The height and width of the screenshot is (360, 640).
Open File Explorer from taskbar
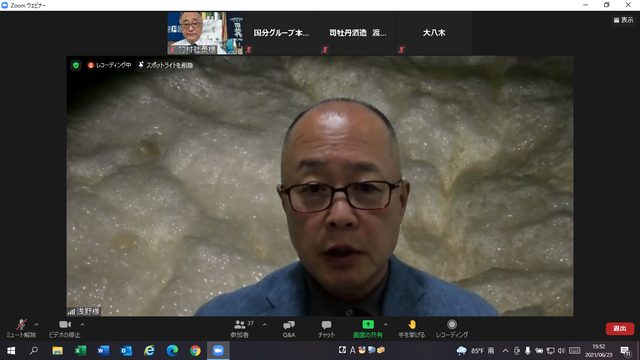[x=57, y=351]
